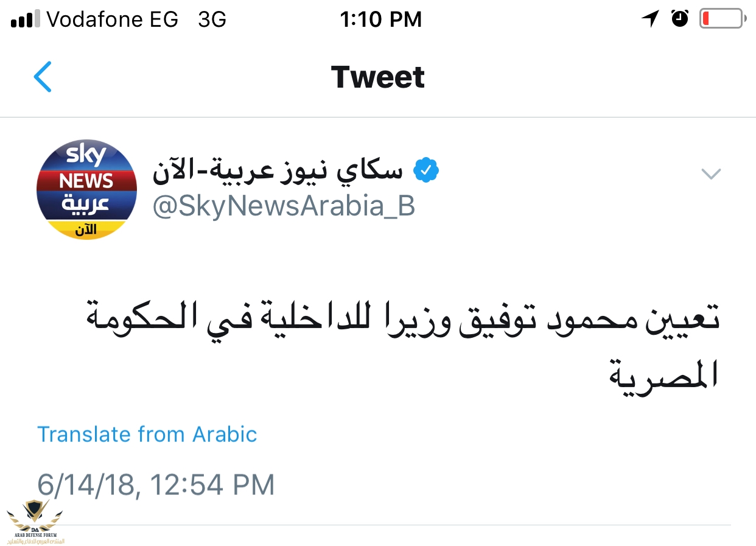Tap the location services arrow icon
Screen dimensions: 756x546
[x=650, y=19]
